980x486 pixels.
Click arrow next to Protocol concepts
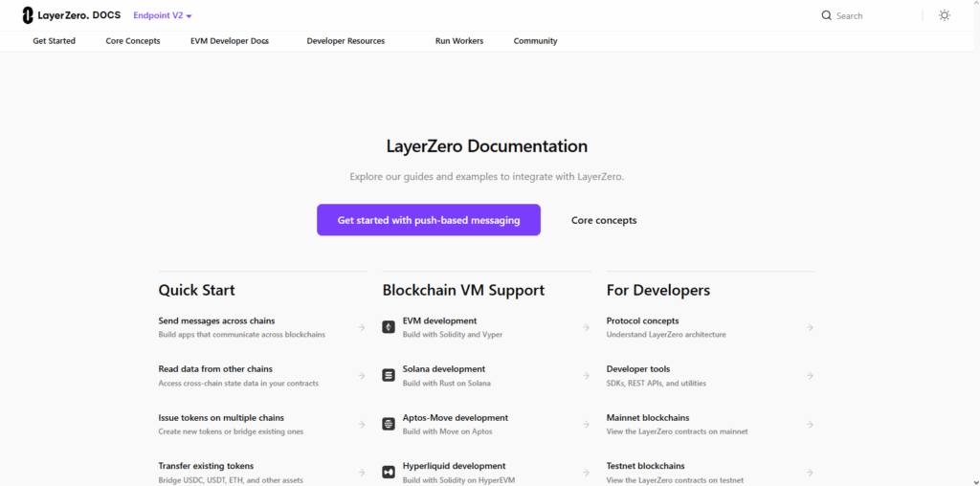click(x=810, y=327)
